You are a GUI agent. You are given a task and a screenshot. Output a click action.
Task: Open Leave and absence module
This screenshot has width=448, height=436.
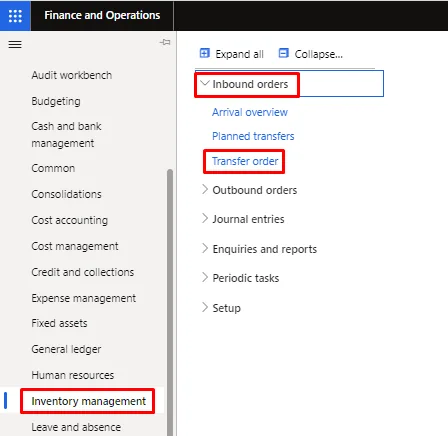point(76,427)
